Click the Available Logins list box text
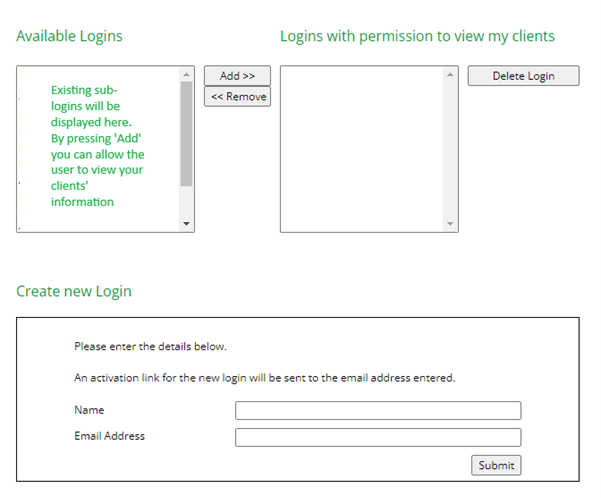The height and width of the screenshot is (498, 601). tap(97, 146)
